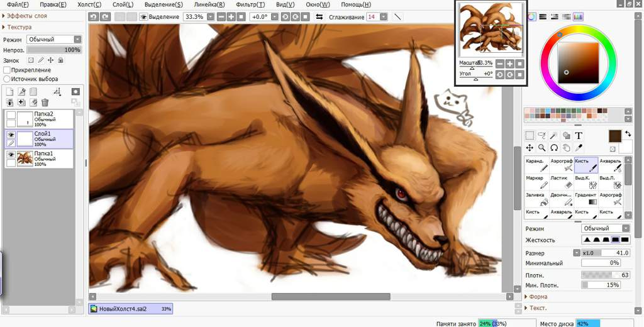Select the Rotate view tool

554,148
